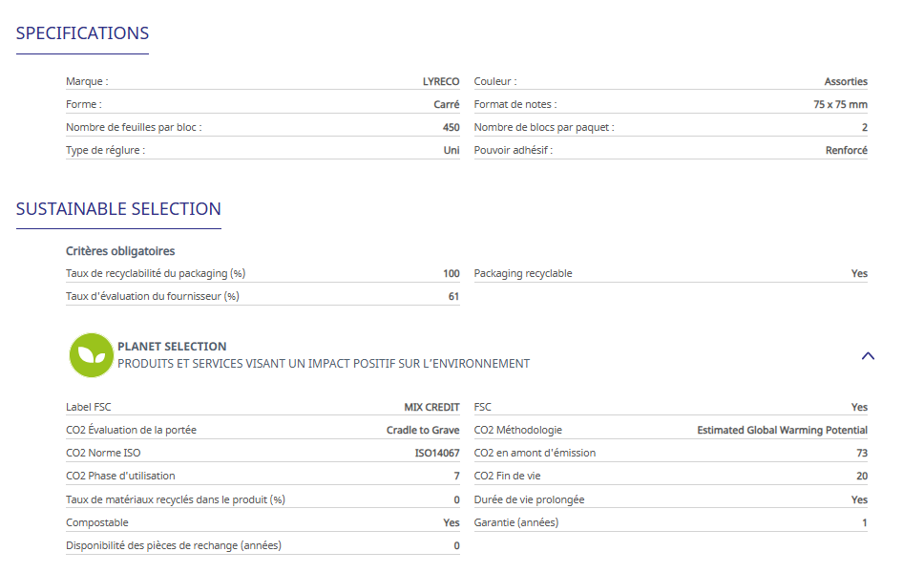924x573 pixels.
Task: Click the Packaging recyclable Yes value
Action: click(x=859, y=274)
